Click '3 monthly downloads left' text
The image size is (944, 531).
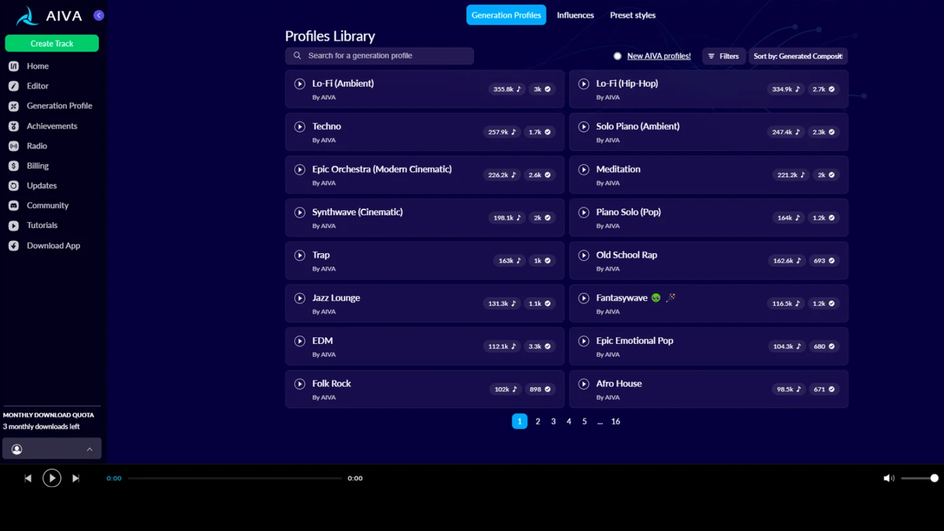41,427
